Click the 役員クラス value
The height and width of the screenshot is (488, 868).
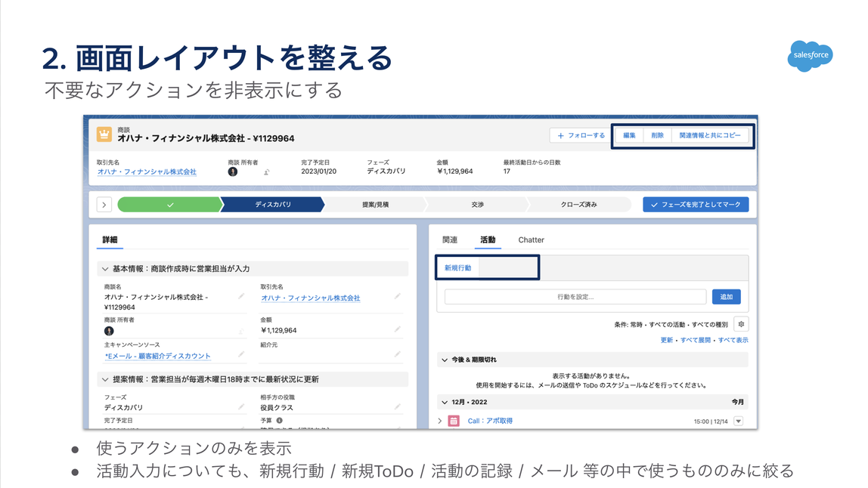coord(277,408)
